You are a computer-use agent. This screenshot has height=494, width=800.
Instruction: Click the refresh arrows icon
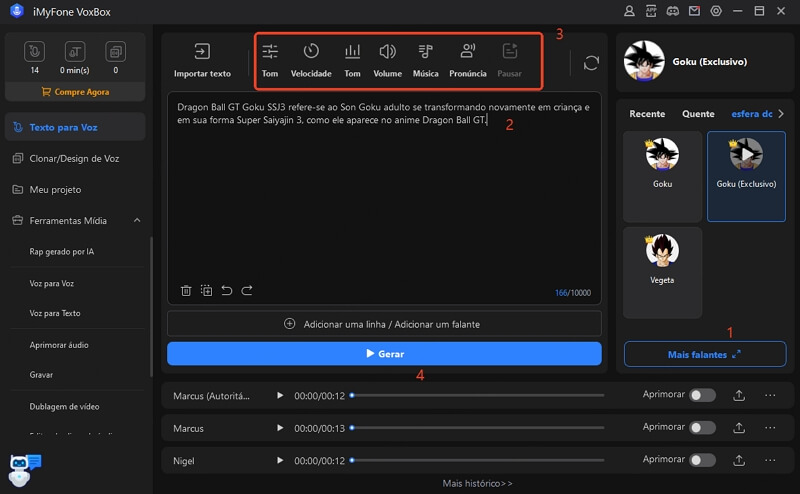[x=591, y=63]
